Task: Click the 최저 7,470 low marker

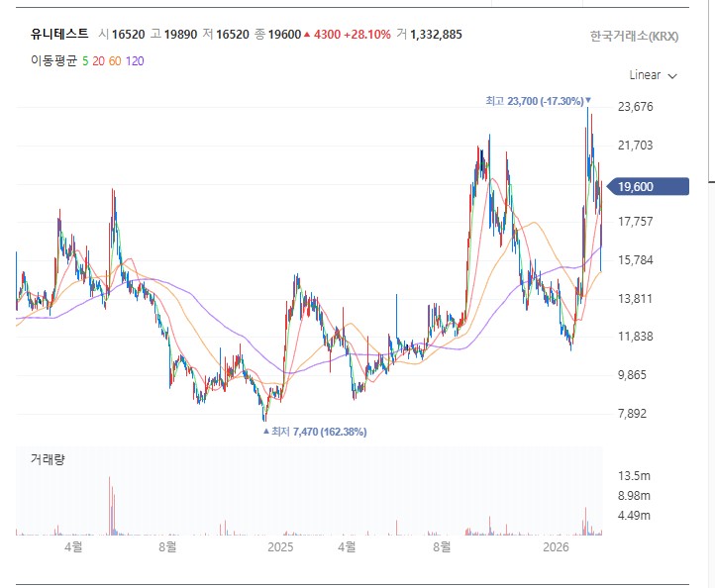Action: [315, 432]
